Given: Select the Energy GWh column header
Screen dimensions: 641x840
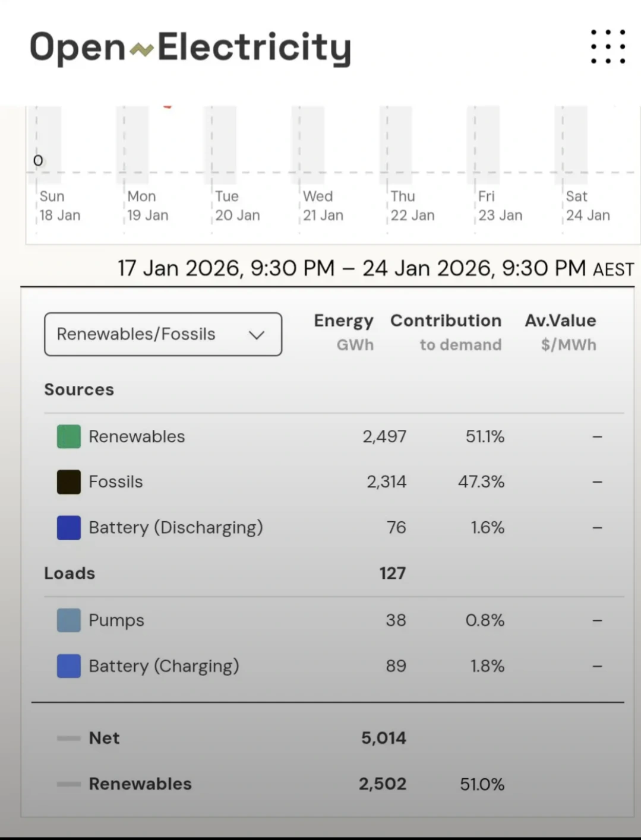Looking at the screenshot, I should (343, 332).
